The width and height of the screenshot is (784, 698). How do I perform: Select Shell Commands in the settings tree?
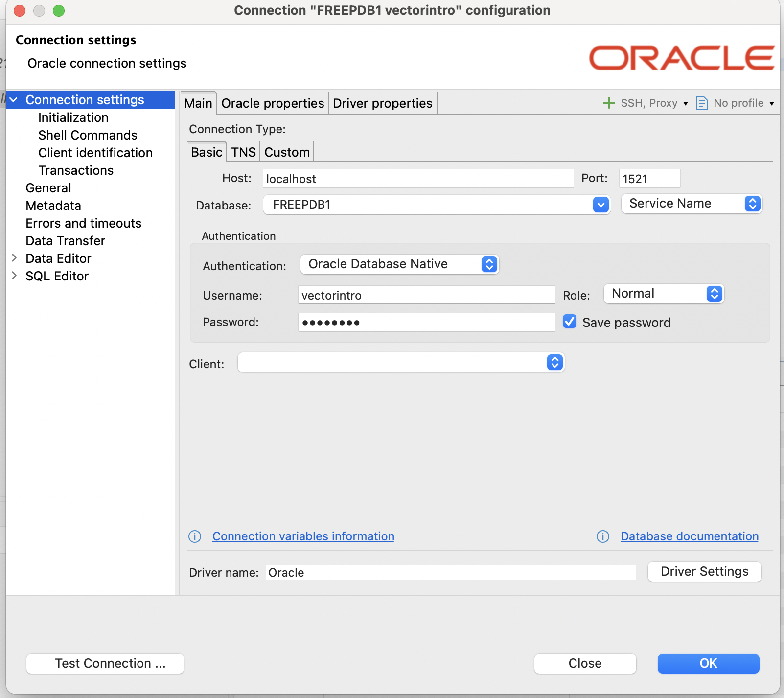(88, 135)
